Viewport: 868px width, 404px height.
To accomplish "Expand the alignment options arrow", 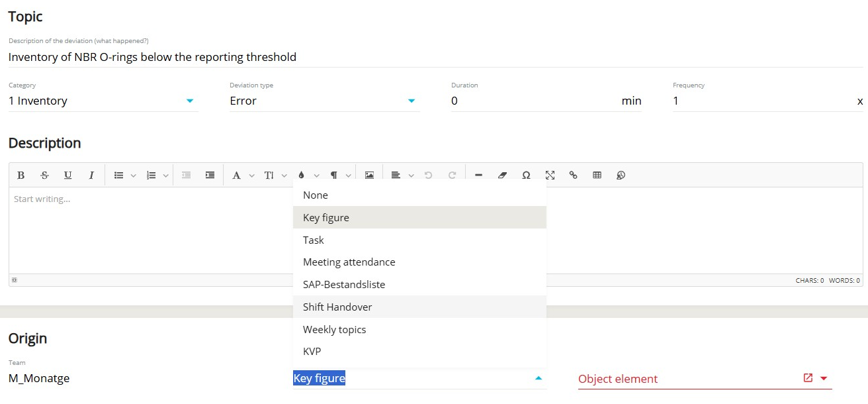I will pos(411,176).
